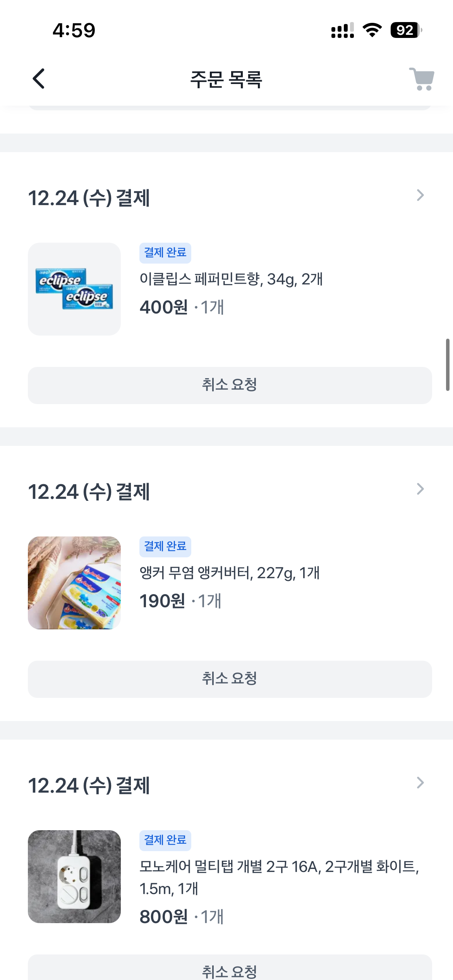Screen dimensions: 453x980
Task: Tap the battery level indicator
Action: click(406, 30)
